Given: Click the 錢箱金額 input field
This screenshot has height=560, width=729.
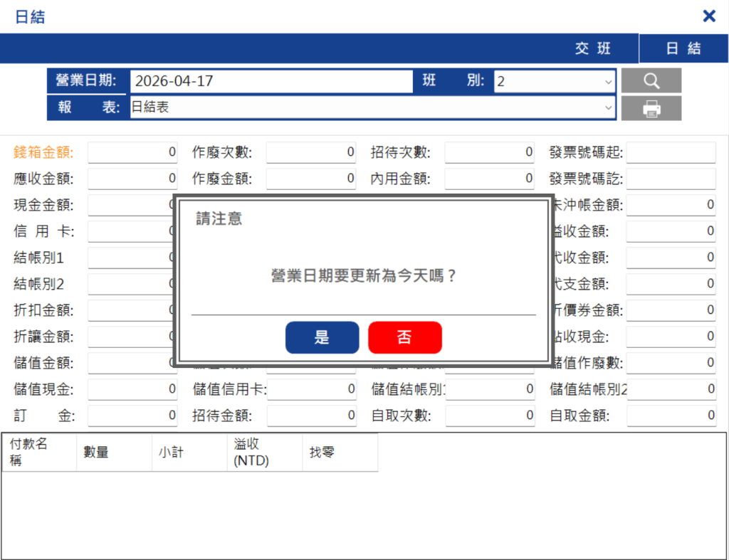Looking at the screenshot, I should (132, 152).
